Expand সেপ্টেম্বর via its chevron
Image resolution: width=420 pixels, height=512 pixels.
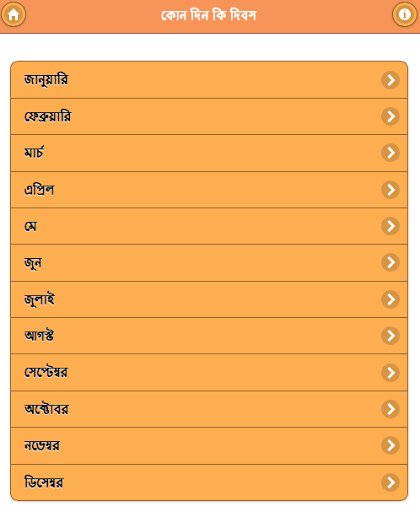coord(390,373)
